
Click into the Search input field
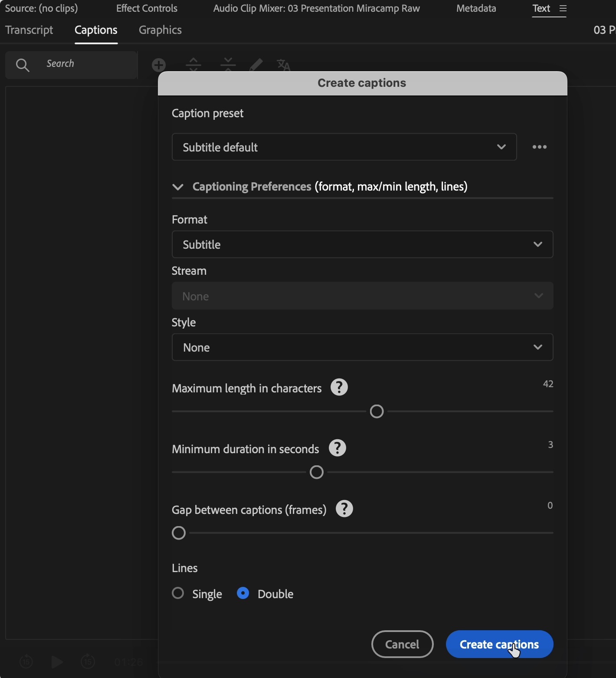pyautogui.click(x=72, y=65)
